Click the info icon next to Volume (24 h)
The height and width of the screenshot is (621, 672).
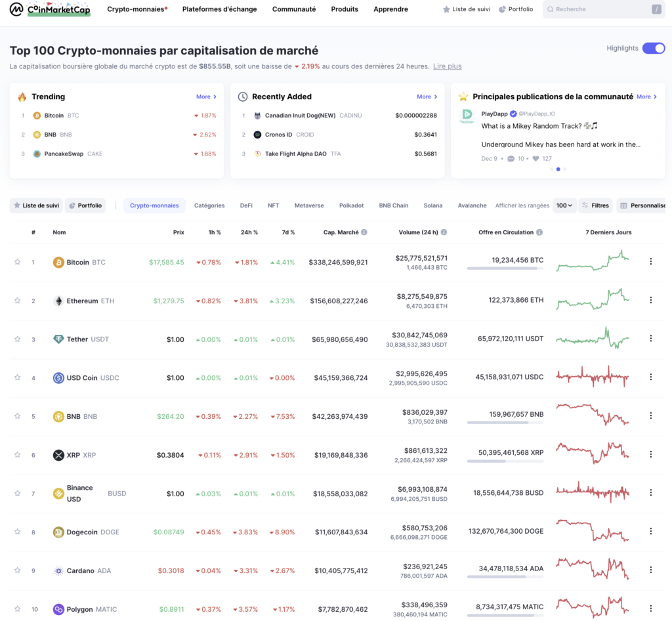444,232
